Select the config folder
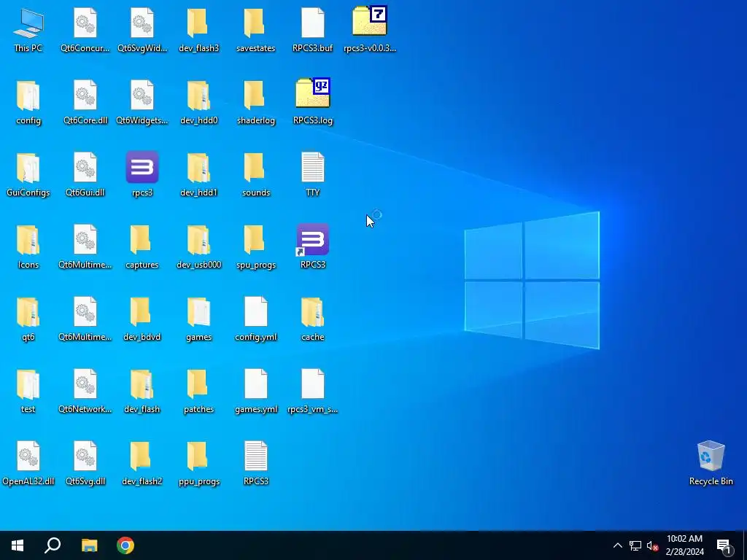The width and height of the screenshot is (747, 560). [28, 102]
